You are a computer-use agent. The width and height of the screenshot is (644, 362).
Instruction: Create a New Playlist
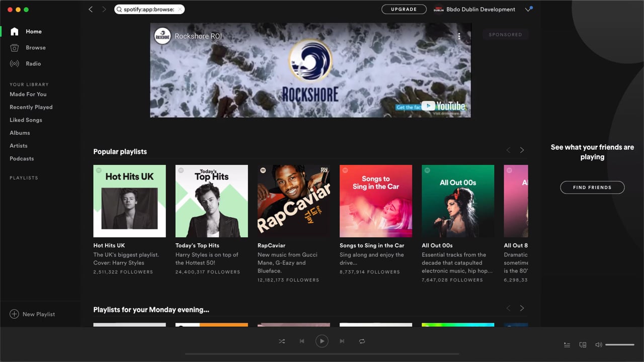coord(32,314)
